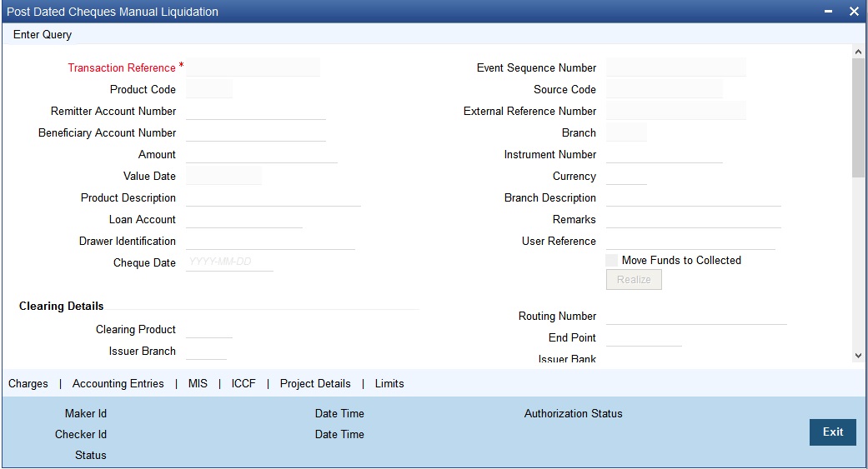Tick the Move Funds to Collected checkbox
Viewport: 868px width, 469px height.
[612, 261]
